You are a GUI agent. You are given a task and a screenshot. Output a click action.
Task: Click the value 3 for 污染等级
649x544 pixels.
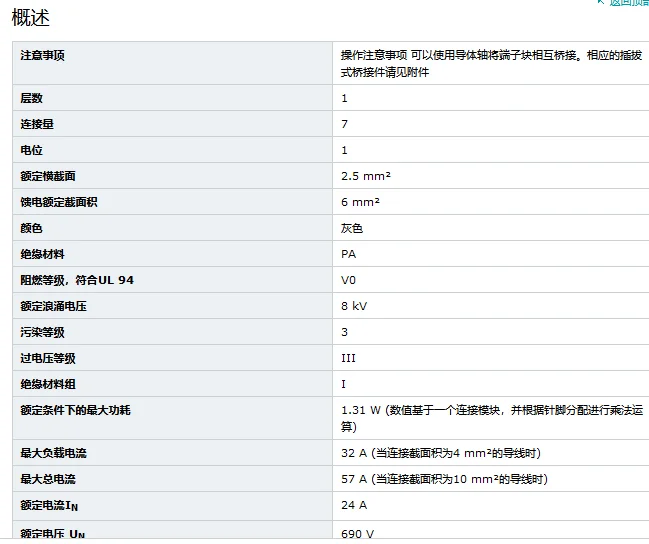[x=344, y=332]
